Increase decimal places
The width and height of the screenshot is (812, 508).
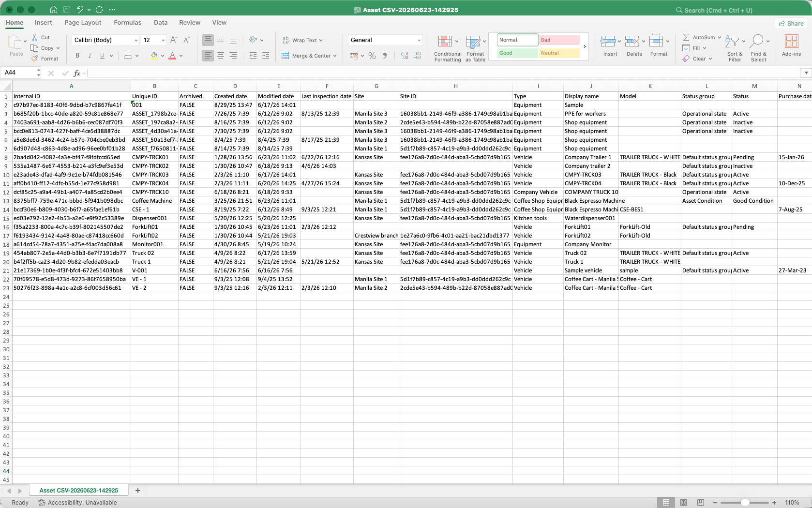[405, 56]
